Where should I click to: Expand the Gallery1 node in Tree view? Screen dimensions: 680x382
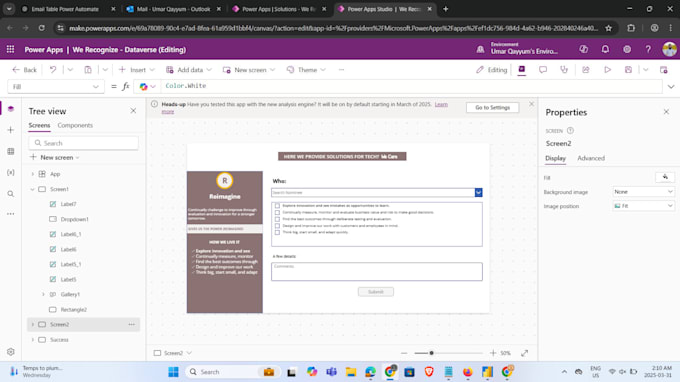(x=43, y=294)
